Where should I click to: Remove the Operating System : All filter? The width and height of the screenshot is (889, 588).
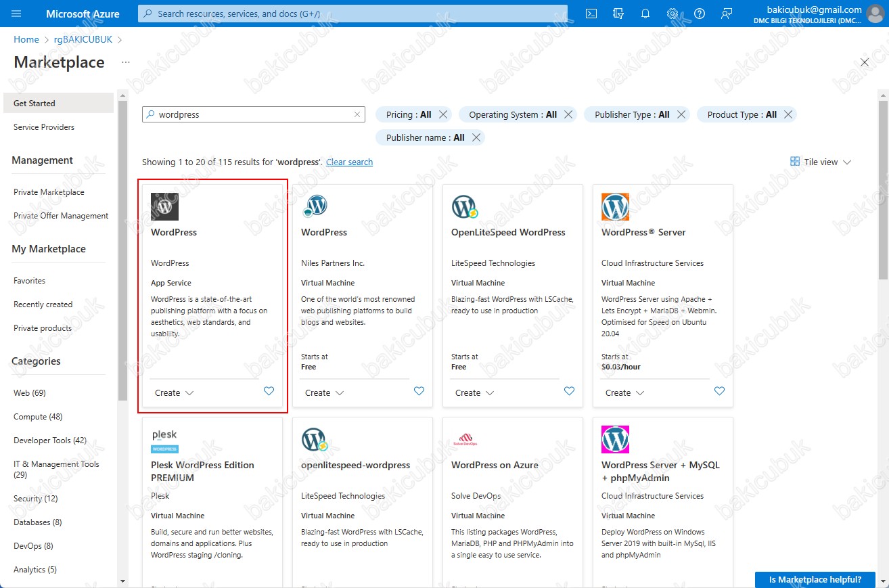[568, 114]
